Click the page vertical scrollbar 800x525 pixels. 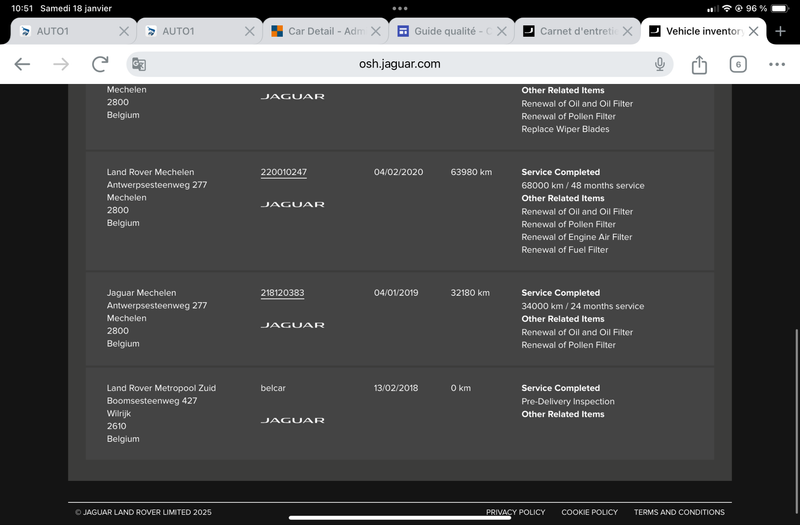(x=796, y=421)
